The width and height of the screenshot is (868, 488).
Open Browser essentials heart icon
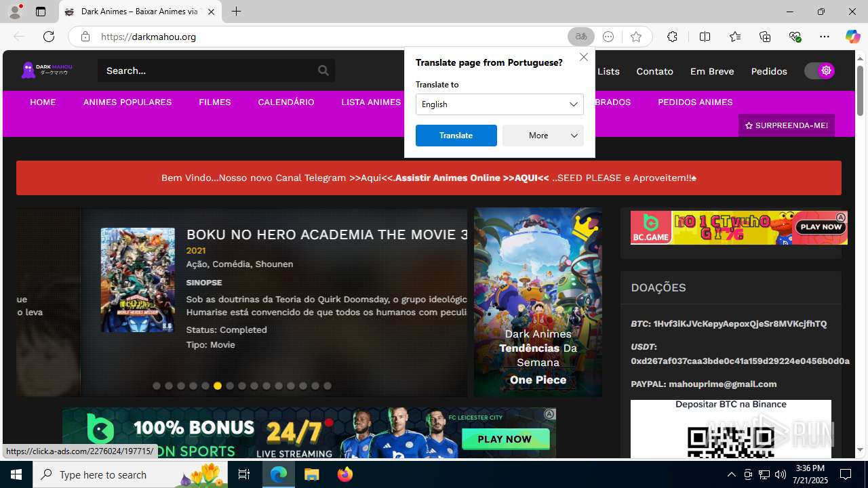pos(795,37)
